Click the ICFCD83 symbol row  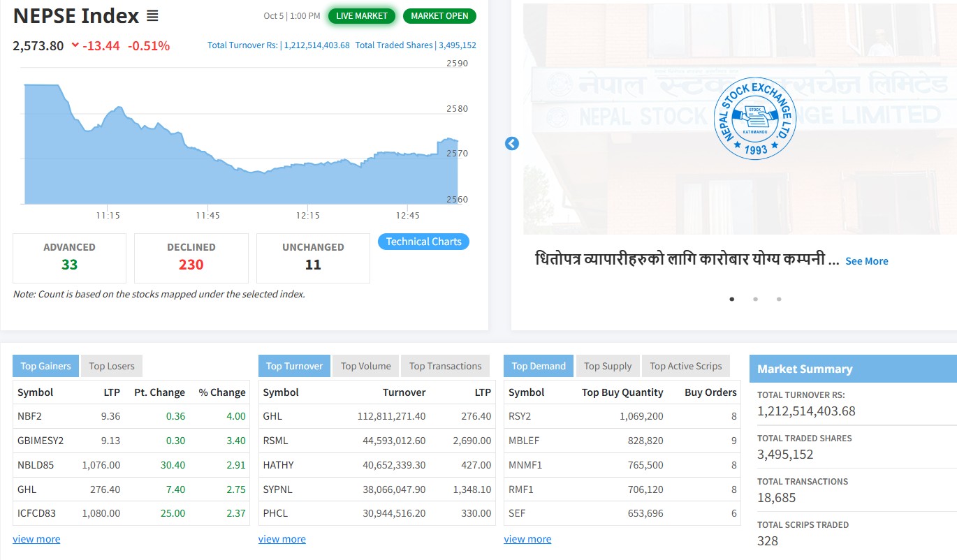tap(131, 513)
